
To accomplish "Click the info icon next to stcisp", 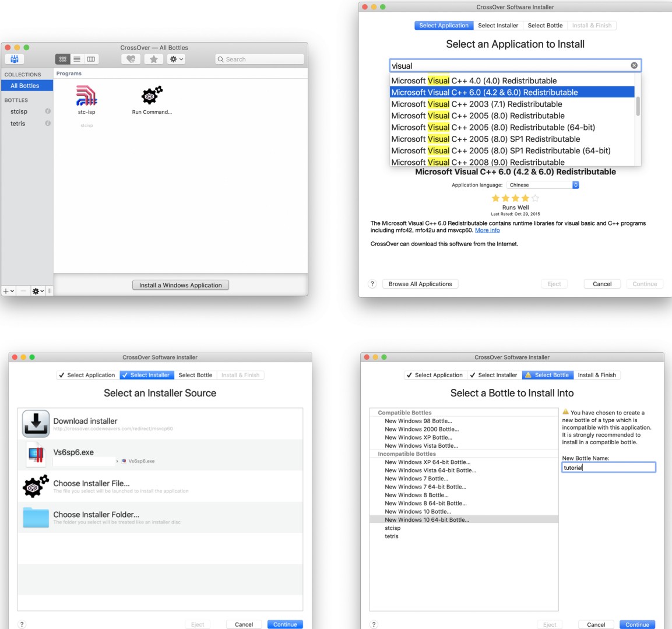I will 48,111.
